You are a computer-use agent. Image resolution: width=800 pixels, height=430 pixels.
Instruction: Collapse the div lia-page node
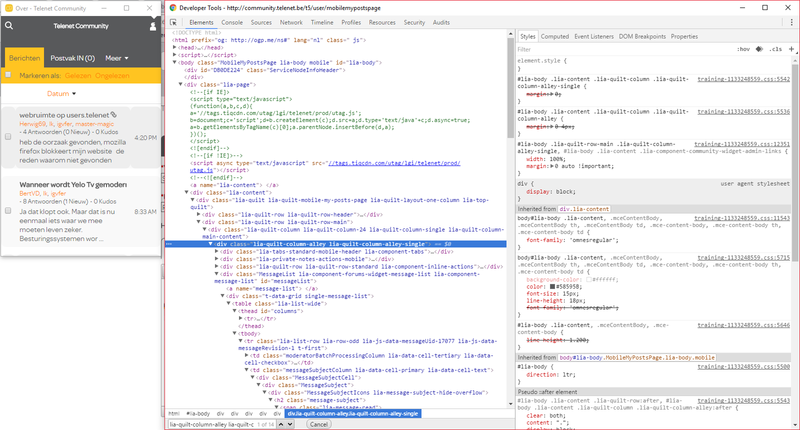(181, 84)
